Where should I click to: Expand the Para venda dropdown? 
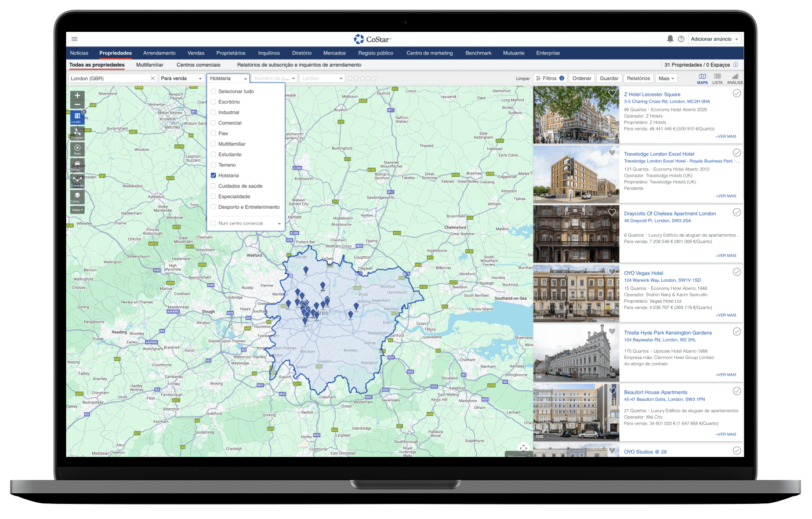pos(182,78)
